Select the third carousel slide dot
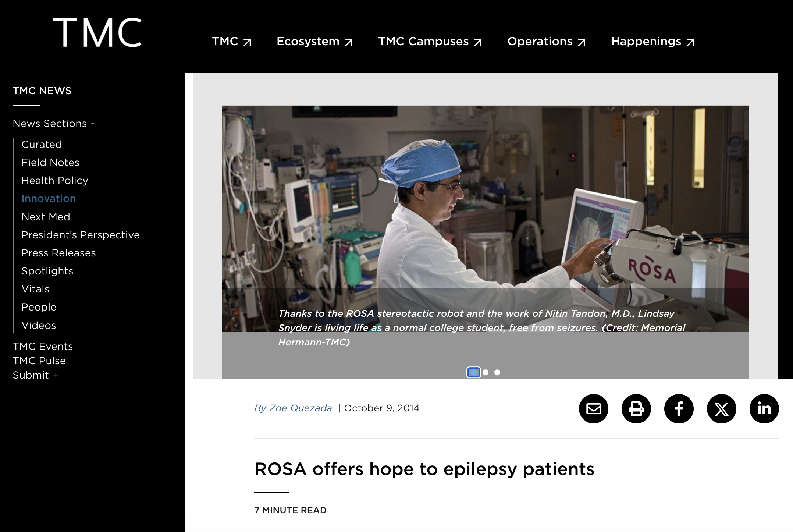The height and width of the screenshot is (532, 793). (x=497, y=372)
